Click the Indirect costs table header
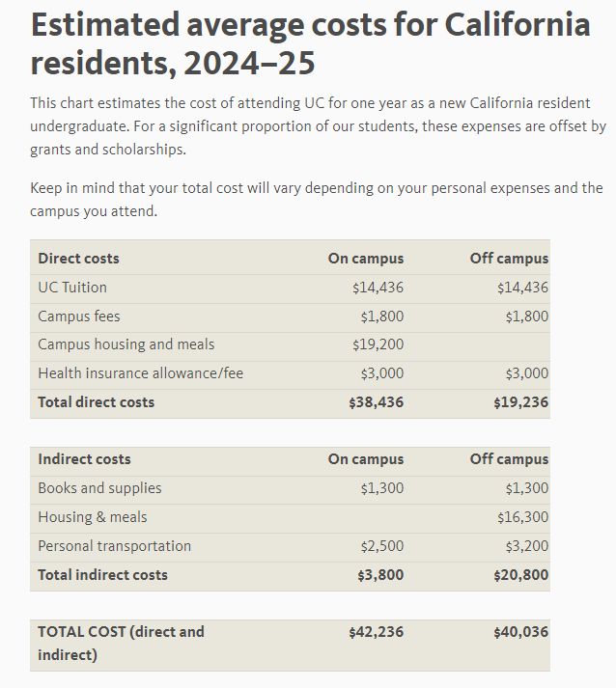The image size is (616, 688). click(84, 459)
